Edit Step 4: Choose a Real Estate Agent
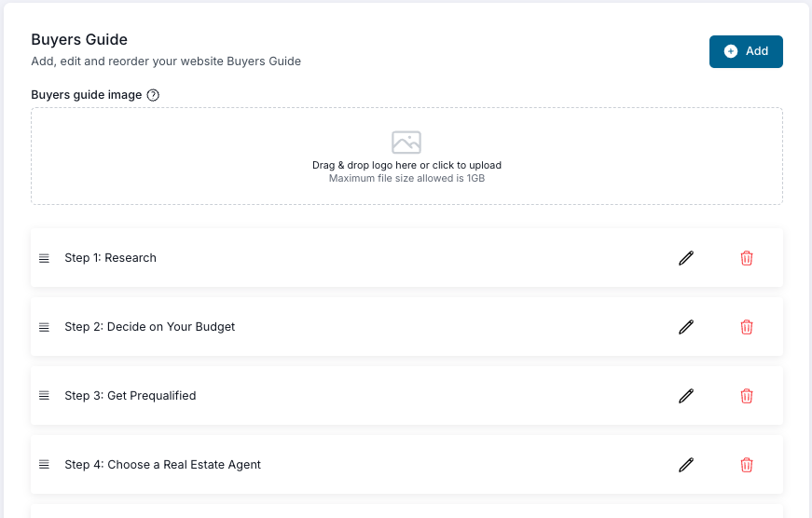Viewport: 812px width, 518px height. (x=686, y=465)
